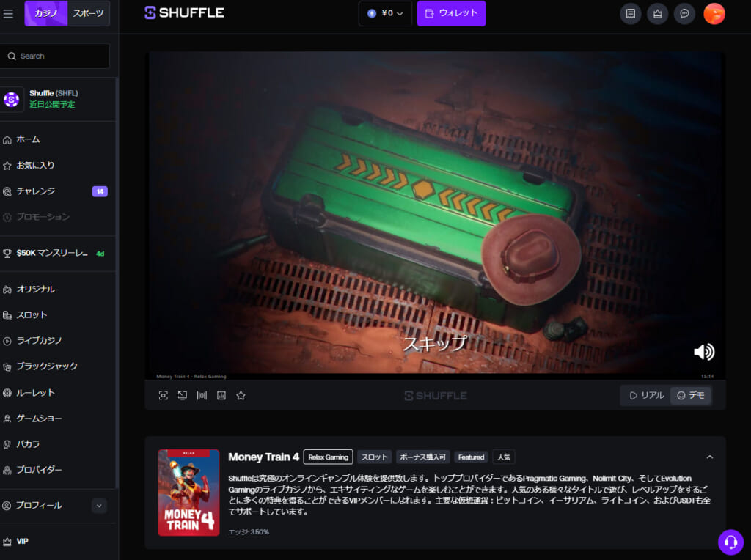Viewport: 751px width, 560px height.
Task: Click the スロット tag on the game info
Action: 374,457
